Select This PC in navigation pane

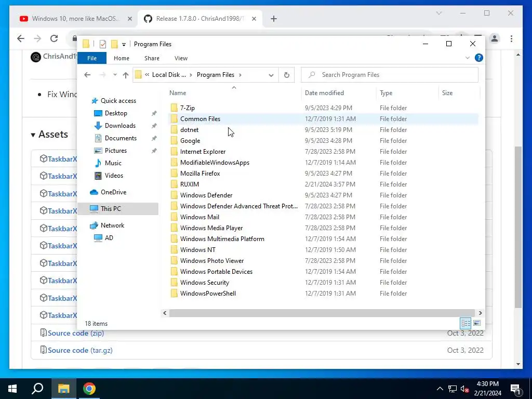click(118, 209)
